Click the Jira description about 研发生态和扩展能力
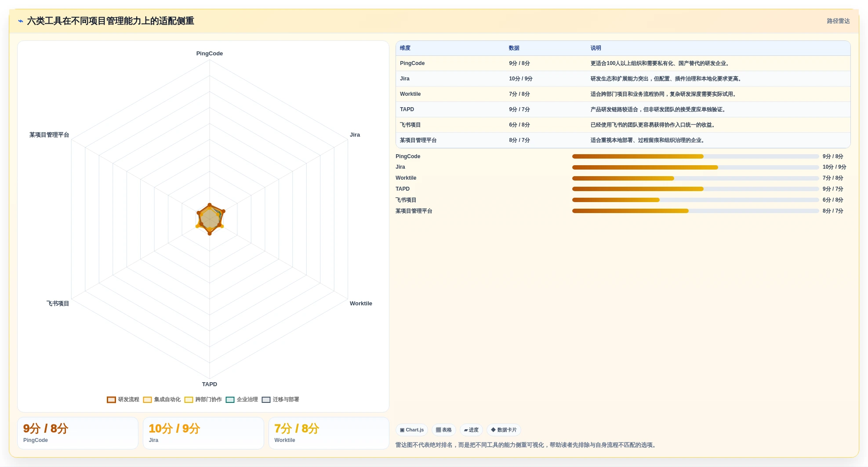 click(667, 79)
